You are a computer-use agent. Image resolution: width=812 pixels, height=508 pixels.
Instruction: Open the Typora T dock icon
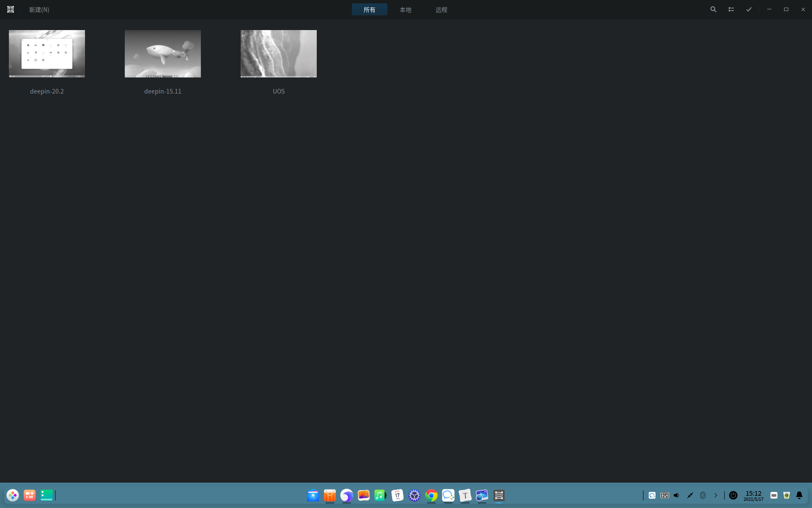(x=465, y=495)
